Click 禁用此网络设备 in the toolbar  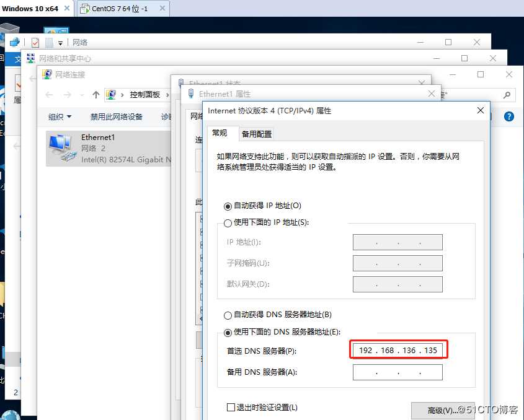[x=117, y=116]
